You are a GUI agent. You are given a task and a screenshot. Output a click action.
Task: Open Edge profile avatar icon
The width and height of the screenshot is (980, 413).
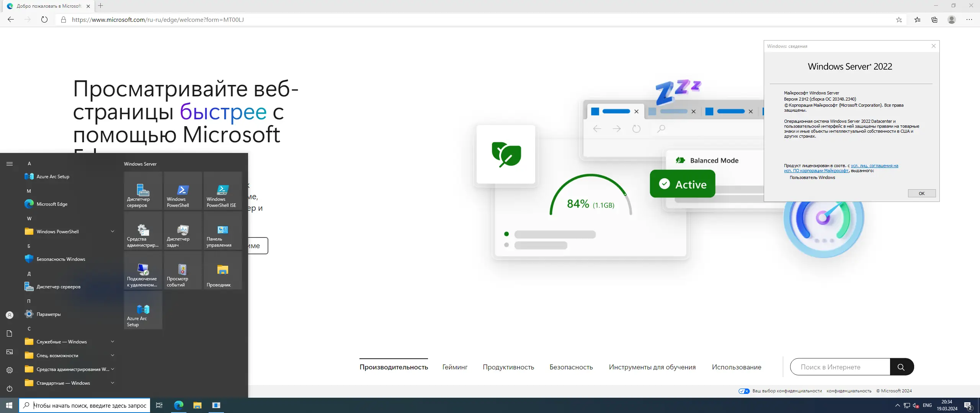tap(951, 20)
